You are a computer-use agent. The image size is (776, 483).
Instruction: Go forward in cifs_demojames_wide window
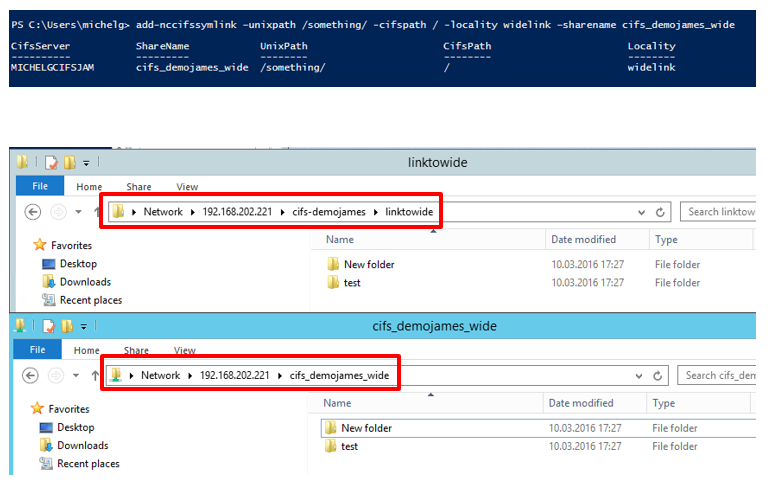click(x=56, y=376)
